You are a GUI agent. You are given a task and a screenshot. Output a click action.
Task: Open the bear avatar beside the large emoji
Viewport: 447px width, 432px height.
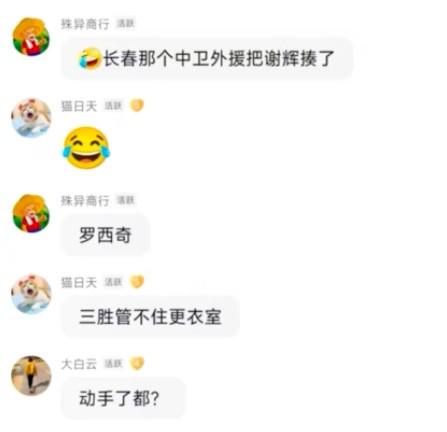point(31,118)
